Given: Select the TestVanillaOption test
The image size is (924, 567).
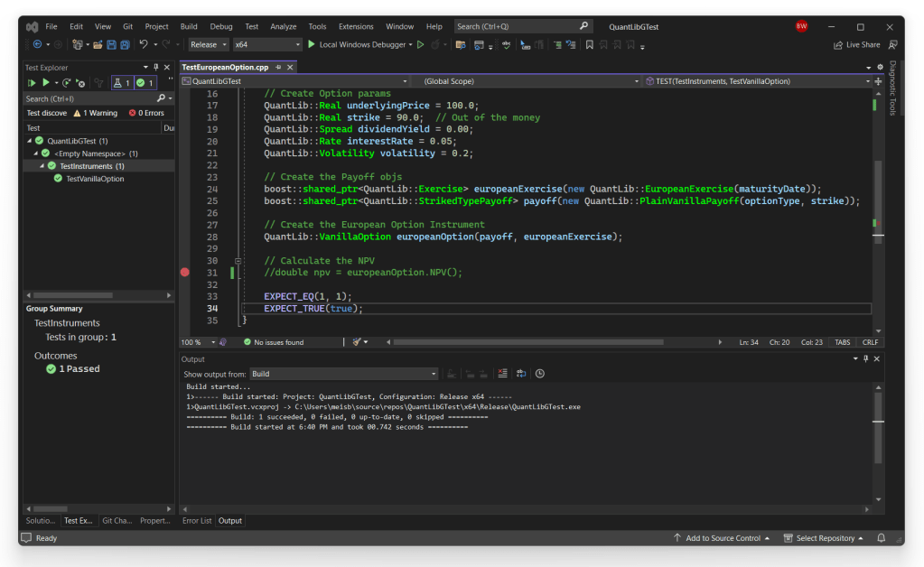Looking at the screenshot, I should (x=95, y=179).
